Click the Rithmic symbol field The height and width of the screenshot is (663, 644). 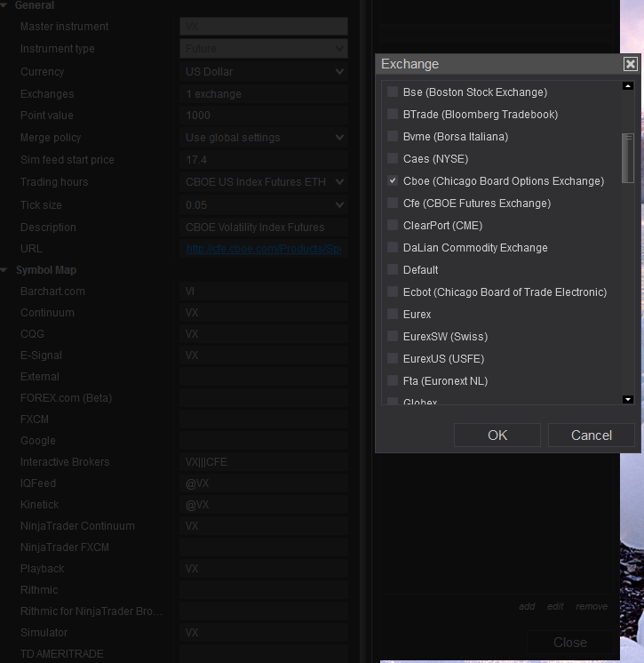(x=264, y=590)
